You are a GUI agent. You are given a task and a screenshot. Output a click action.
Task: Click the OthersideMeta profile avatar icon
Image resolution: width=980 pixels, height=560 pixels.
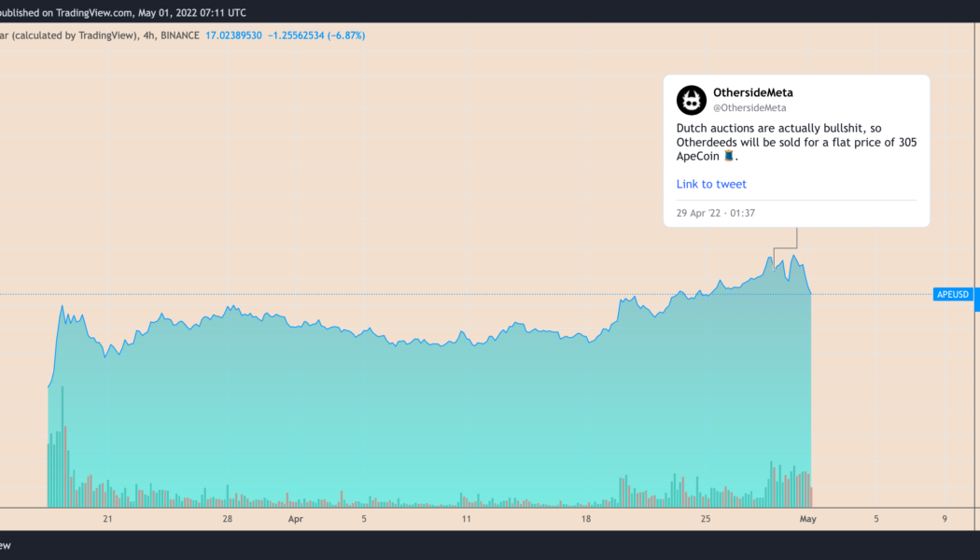click(691, 100)
